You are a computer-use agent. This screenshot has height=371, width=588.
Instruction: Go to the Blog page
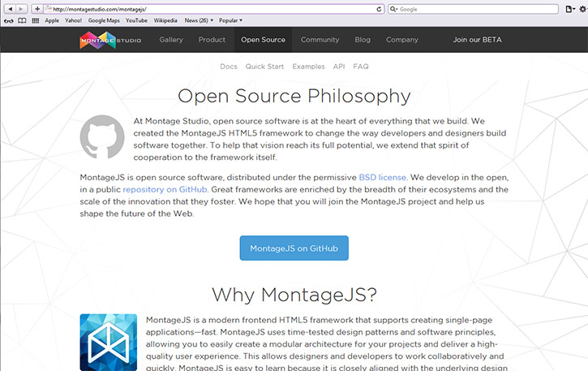[x=363, y=40]
